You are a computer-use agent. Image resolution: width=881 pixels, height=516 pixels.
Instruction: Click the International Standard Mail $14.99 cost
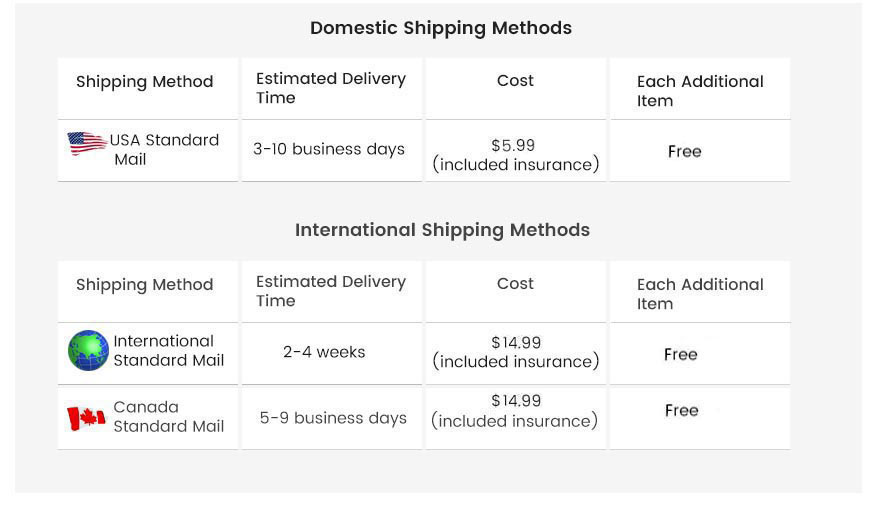click(515, 352)
